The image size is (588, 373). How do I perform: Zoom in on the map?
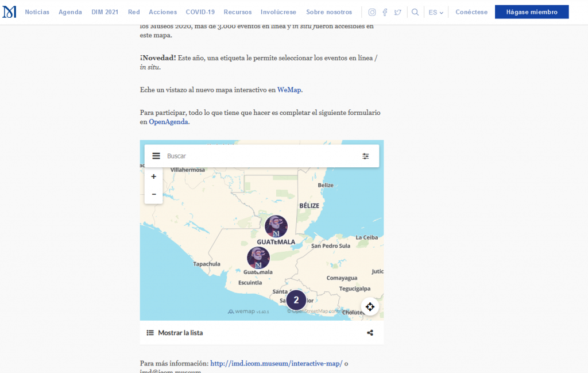154,176
